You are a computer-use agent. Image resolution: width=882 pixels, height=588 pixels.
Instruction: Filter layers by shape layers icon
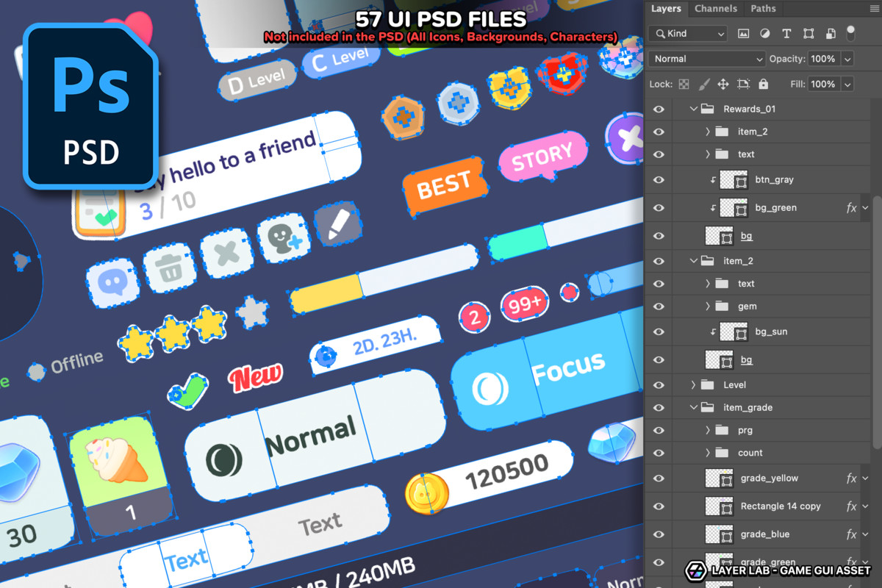point(808,34)
